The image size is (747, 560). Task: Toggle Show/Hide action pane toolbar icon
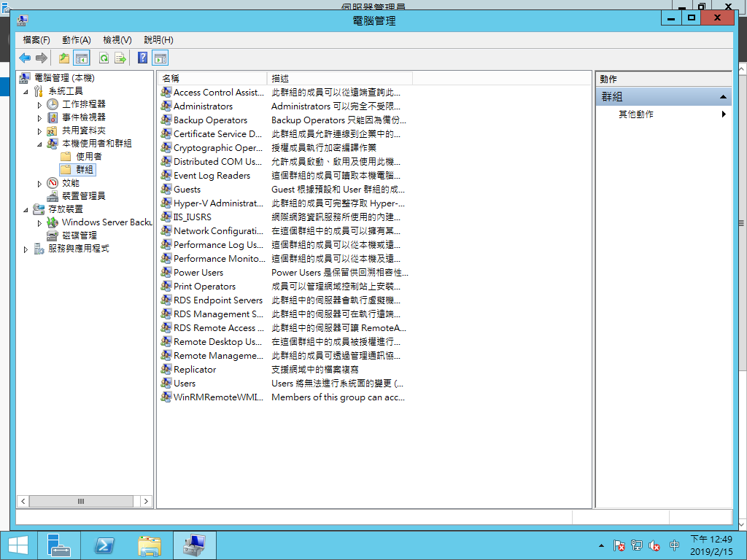[x=160, y=58]
